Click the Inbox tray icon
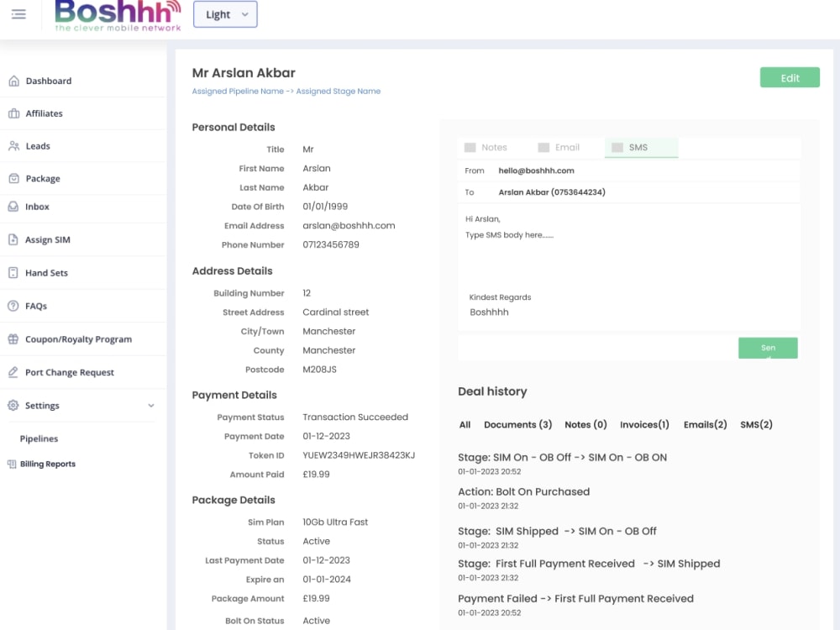Viewport: 840px width, 630px height. (13, 207)
